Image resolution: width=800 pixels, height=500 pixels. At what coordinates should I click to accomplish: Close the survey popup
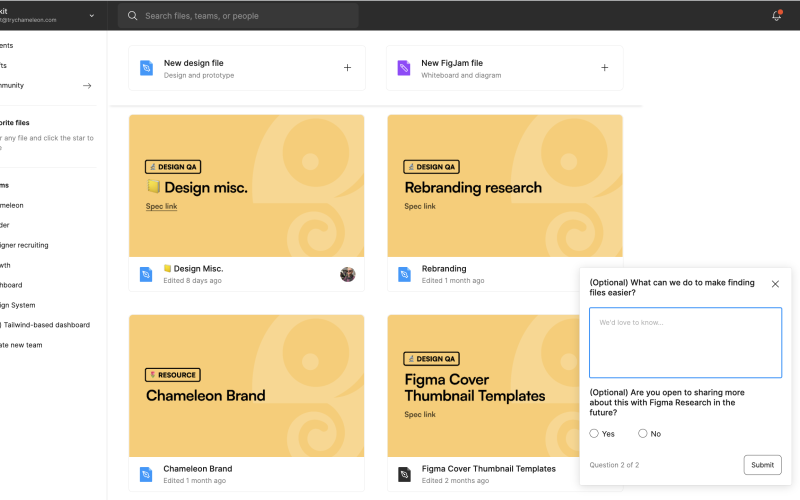pyautogui.click(x=775, y=284)
